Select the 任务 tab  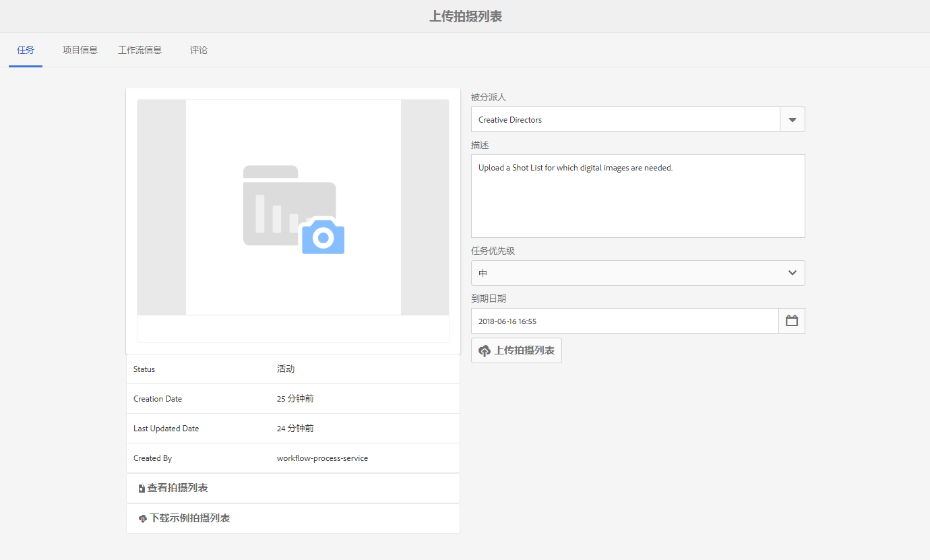click(26, 50)
